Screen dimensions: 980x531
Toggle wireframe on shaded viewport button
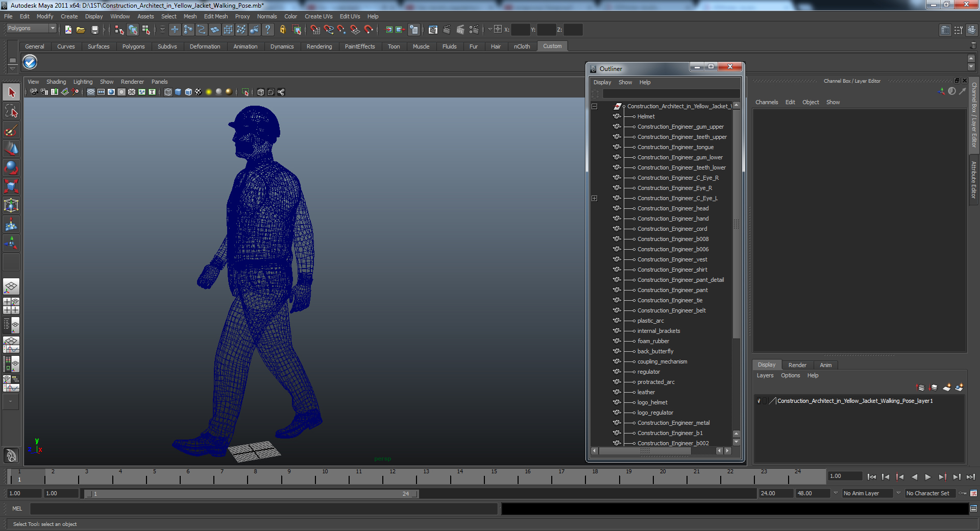(x=188, y=92)
